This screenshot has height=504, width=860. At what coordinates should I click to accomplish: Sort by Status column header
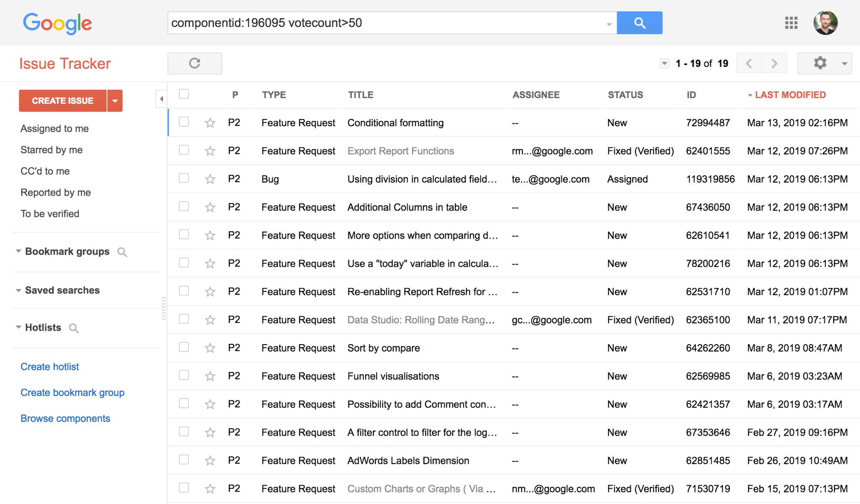(x=625, y=95)
